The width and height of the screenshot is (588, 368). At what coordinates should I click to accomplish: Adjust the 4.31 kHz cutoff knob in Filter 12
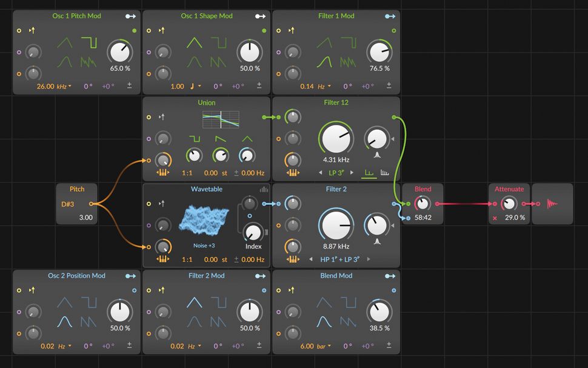click(x=336, y=138)
